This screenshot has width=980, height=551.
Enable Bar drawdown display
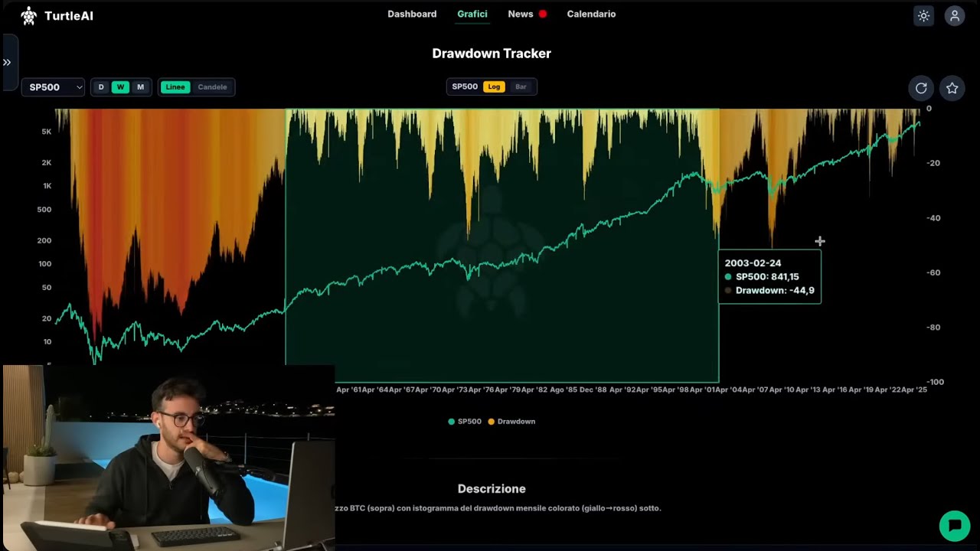click(x=521, y=86)
